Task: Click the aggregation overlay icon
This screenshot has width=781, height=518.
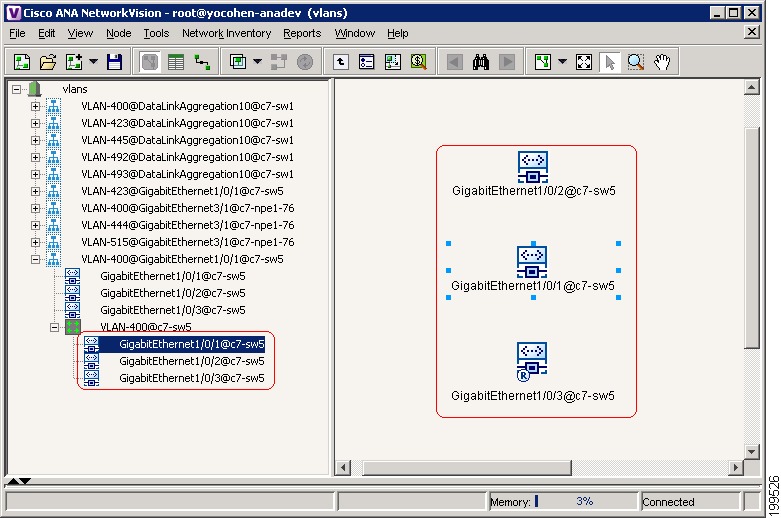Action: coord(238,62)
